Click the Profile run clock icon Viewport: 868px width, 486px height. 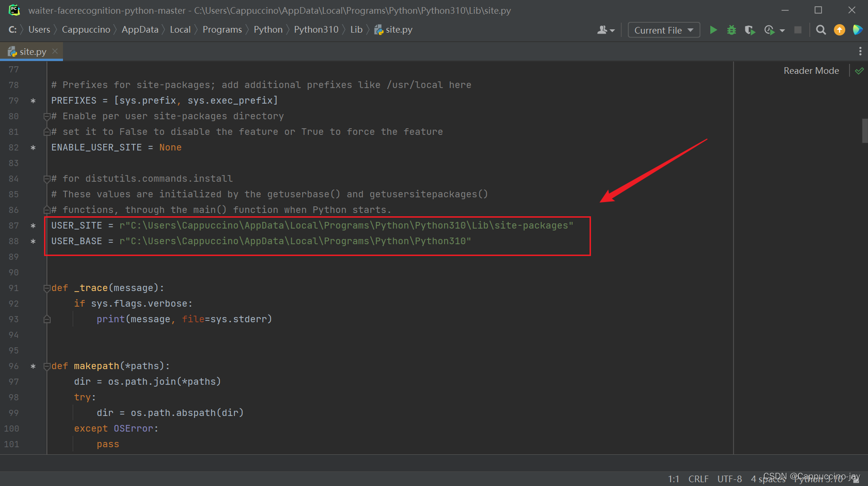tap(770, 30)
